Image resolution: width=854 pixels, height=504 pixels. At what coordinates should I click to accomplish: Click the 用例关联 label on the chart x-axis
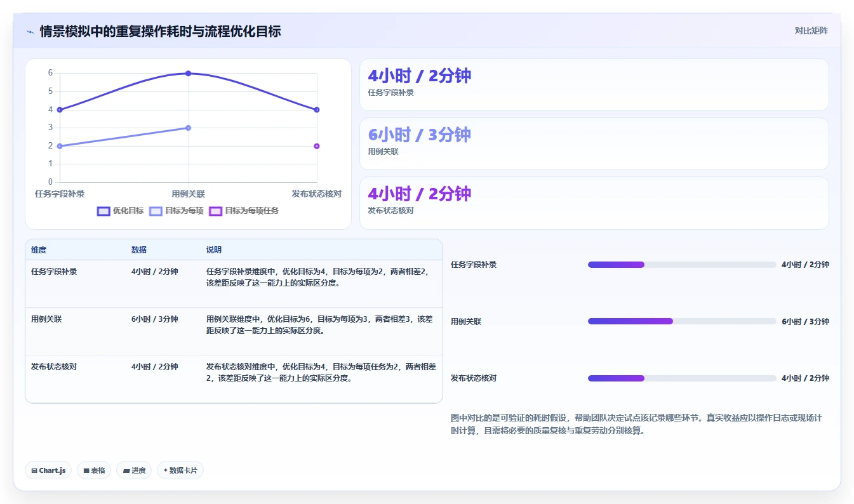click(x=188, y=194)
